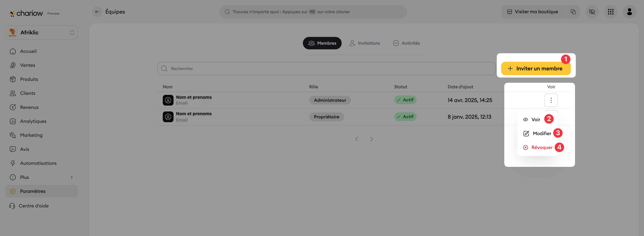
Task: Click the copy boutique link icon
Action: click(x=573, y=12)
